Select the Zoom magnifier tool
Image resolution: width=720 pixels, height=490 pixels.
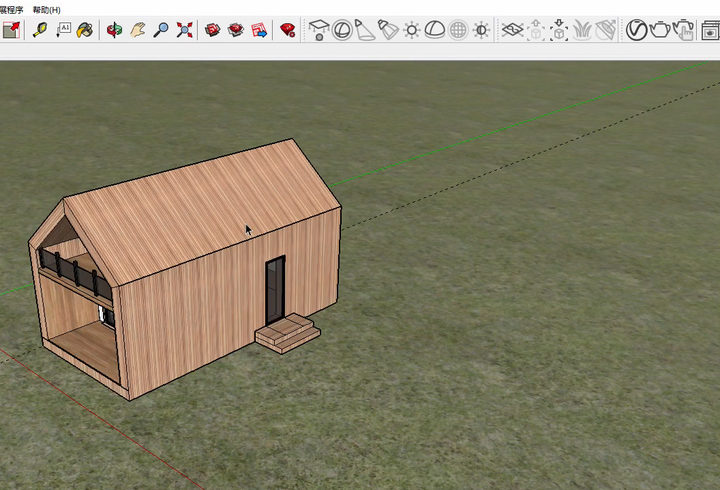[160, 30]
